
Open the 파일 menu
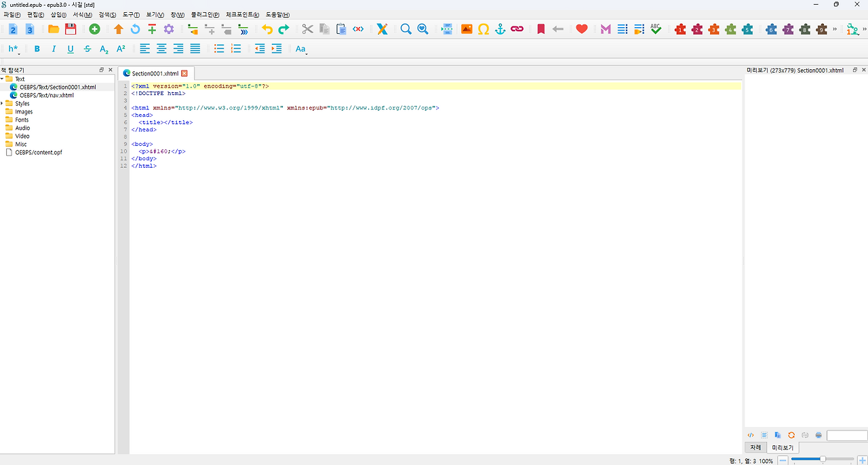coord(12,15)
